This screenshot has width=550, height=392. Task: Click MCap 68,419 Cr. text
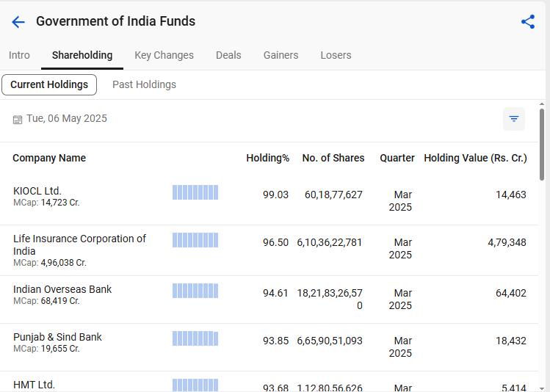click(47, 301)
